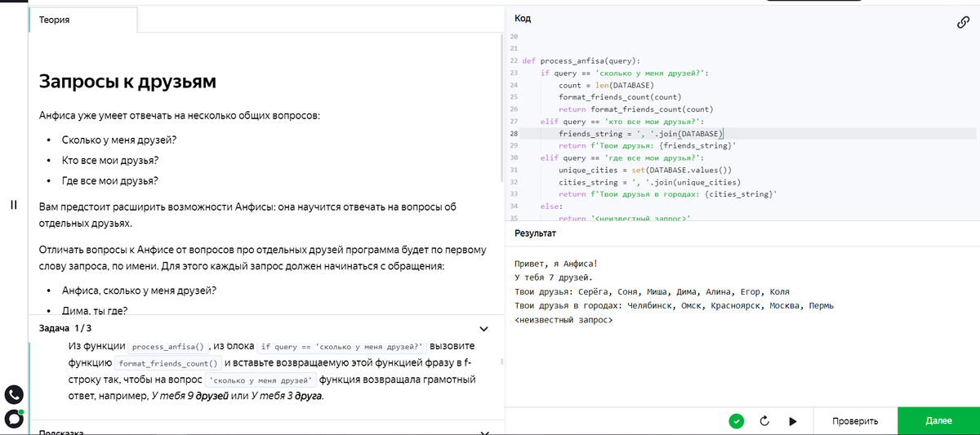This screenshot has width=980, height=435.
Task: Copy the lesson link with chain icon
Action: 963,23
